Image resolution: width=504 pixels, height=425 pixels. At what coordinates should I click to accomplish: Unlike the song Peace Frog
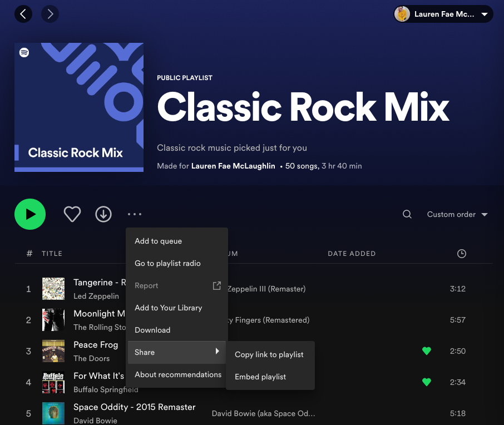(x=427, y=351)
